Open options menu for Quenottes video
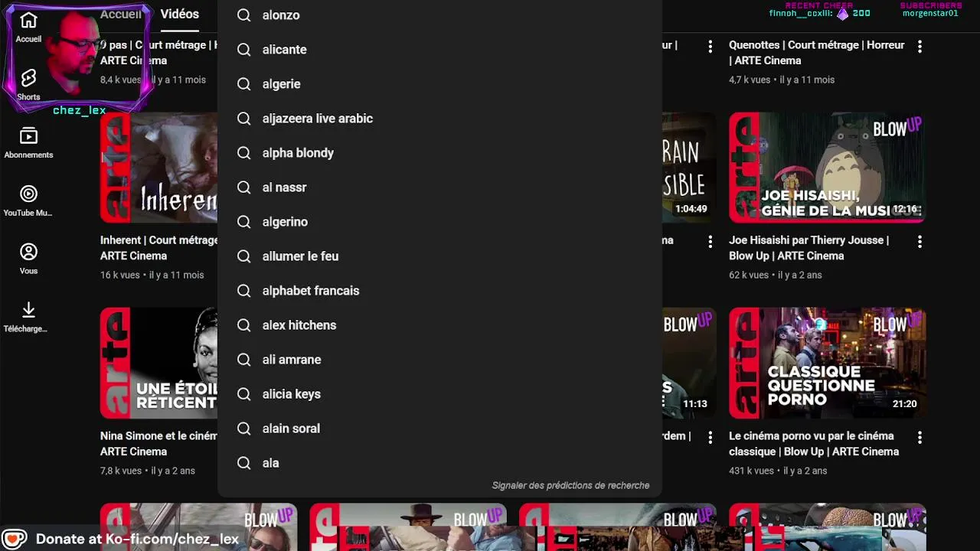The image size is (980, 551). (920, 47)
